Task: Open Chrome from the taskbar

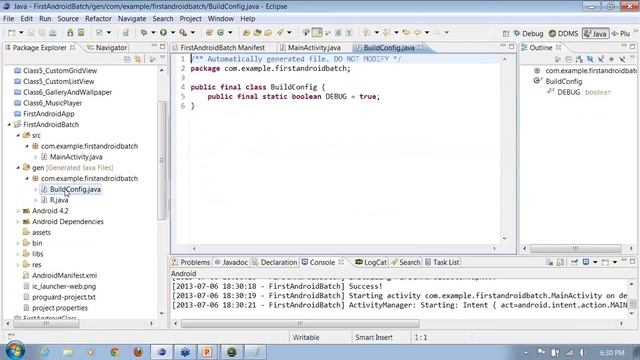Action: 115,352
